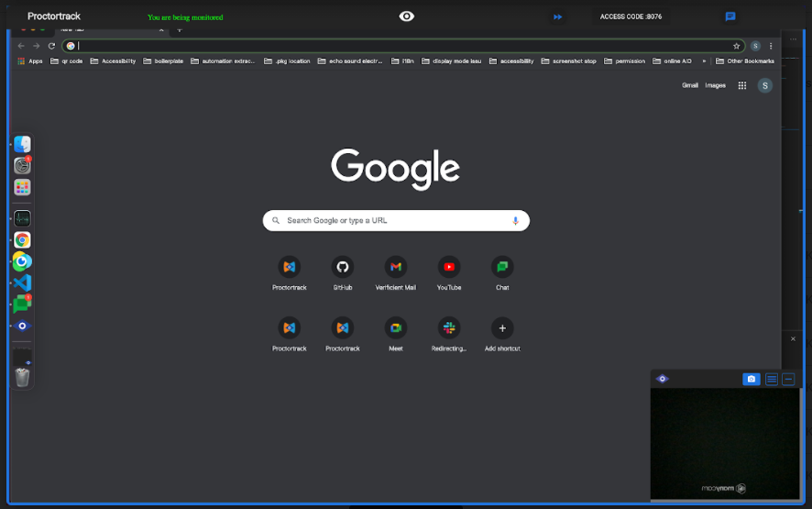Open the permission bookmark folder
The image size is (812, 509).
click(x=624, y=61)
